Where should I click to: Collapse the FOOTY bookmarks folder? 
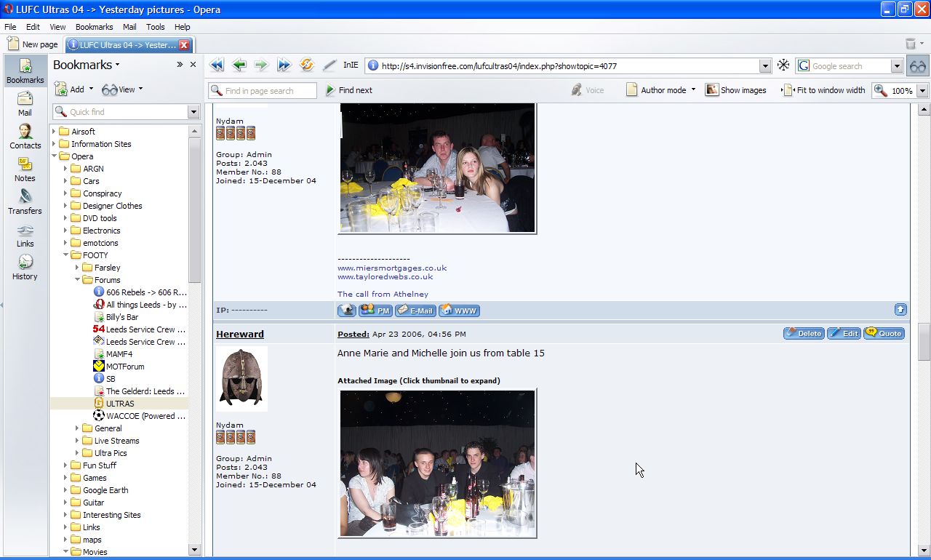coord(65,255)
